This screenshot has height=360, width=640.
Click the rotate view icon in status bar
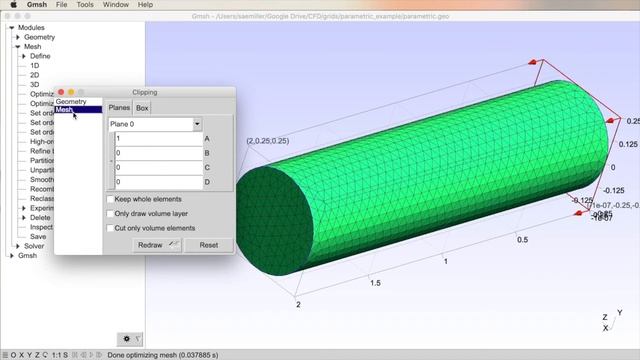click(45, 355)
